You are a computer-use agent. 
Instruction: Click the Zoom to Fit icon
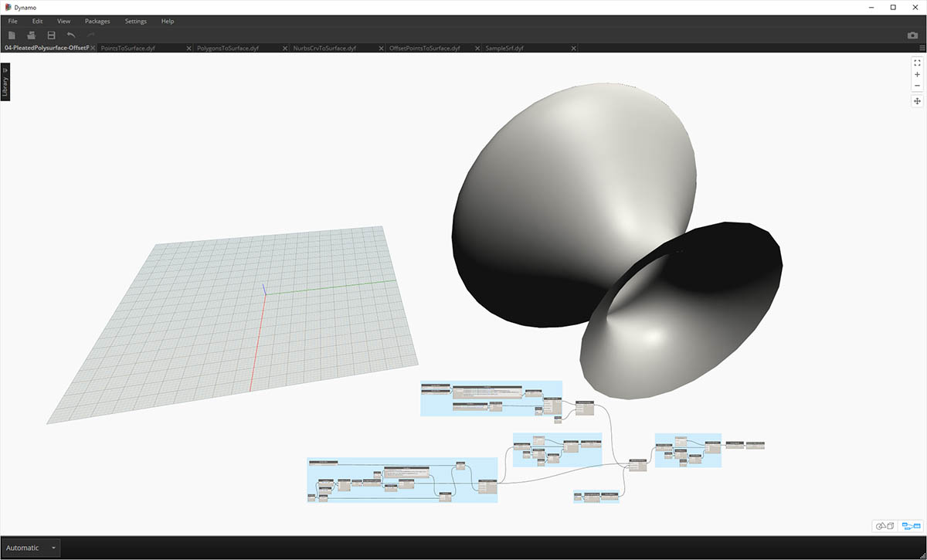917,63
